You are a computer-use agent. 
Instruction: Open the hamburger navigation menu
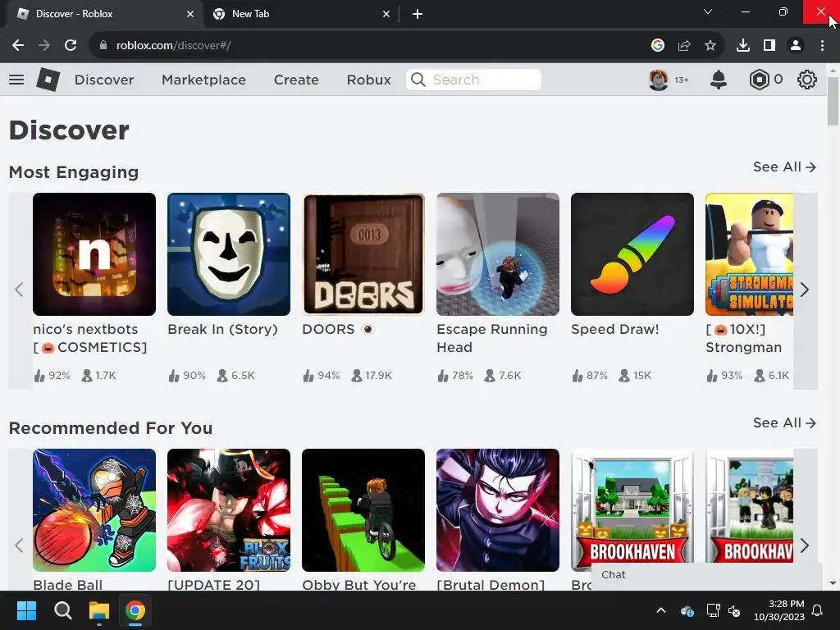point(16,80)
